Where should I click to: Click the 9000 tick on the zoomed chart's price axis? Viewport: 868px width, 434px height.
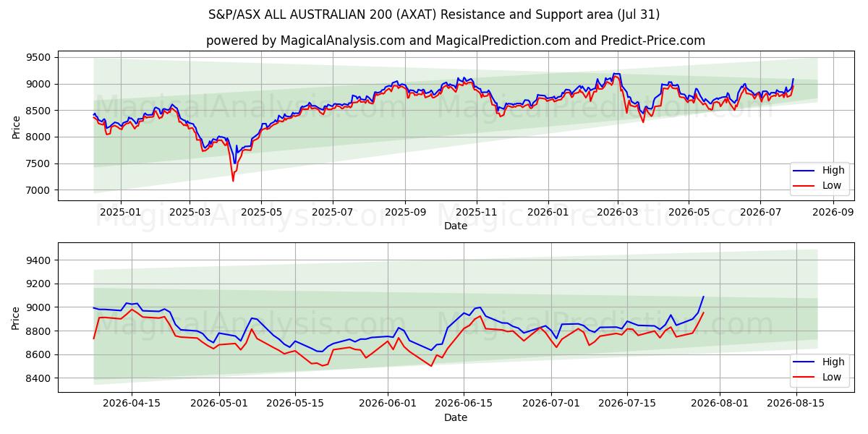click(39, 307)
